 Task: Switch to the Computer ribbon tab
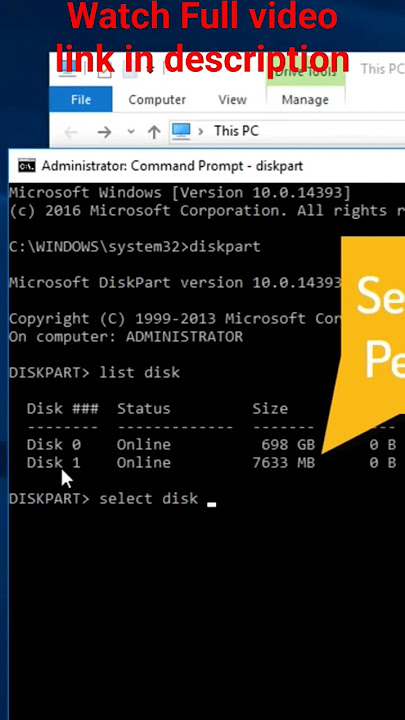pyautogui.click(x=157, y=100)
